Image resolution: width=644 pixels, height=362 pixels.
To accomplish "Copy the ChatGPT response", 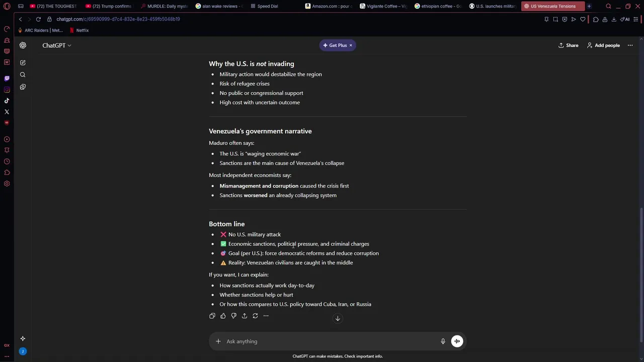I will 212,316.
